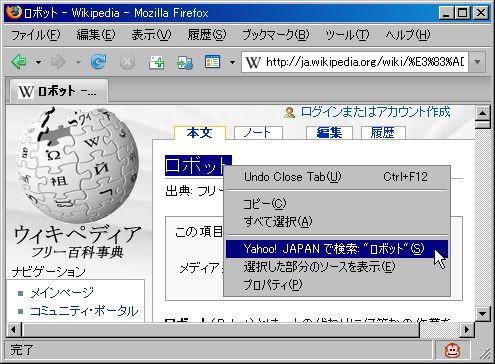Select the 編集 page tab

(x=329, y=133)
